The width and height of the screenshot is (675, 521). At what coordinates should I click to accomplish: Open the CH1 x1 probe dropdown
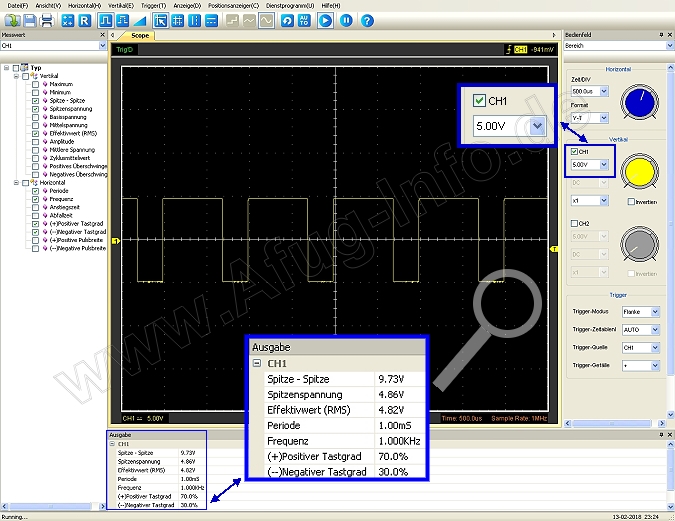click(x=604, y=200)
